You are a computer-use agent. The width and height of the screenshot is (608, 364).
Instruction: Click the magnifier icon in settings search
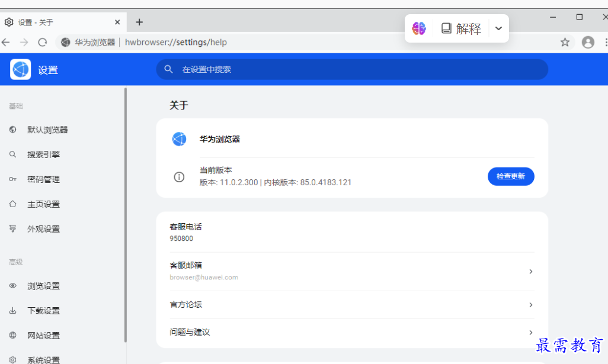point(168,69)
